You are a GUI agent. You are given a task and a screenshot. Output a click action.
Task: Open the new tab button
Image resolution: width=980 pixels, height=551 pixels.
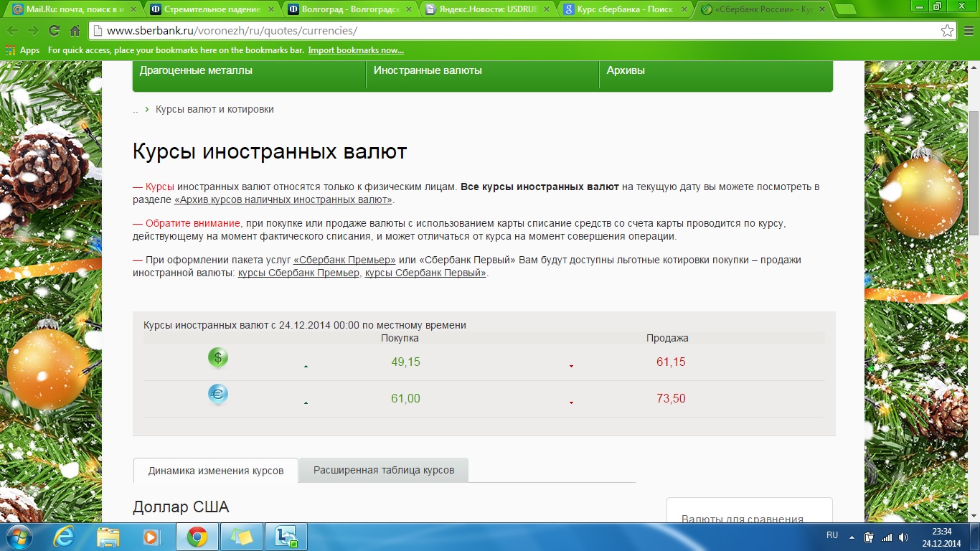[847, 9]
